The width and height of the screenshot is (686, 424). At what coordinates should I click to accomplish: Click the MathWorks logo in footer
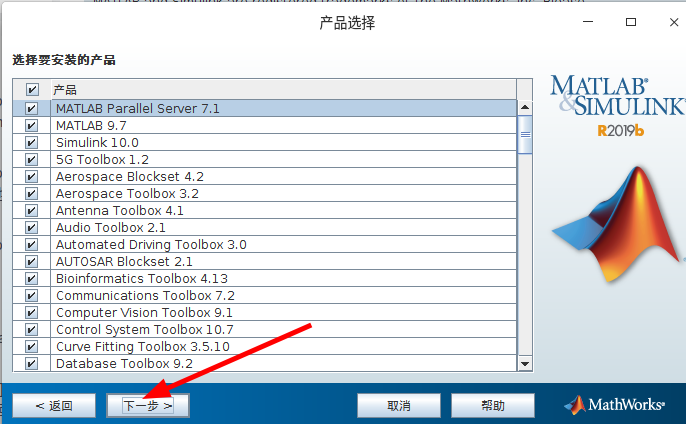tap(614, 405)
